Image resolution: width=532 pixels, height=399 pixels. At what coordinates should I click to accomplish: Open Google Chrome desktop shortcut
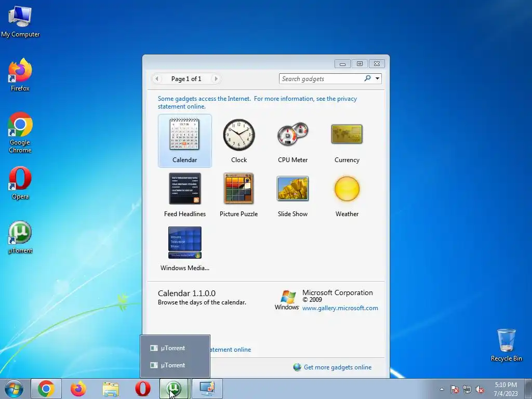[x=20, y=132]
